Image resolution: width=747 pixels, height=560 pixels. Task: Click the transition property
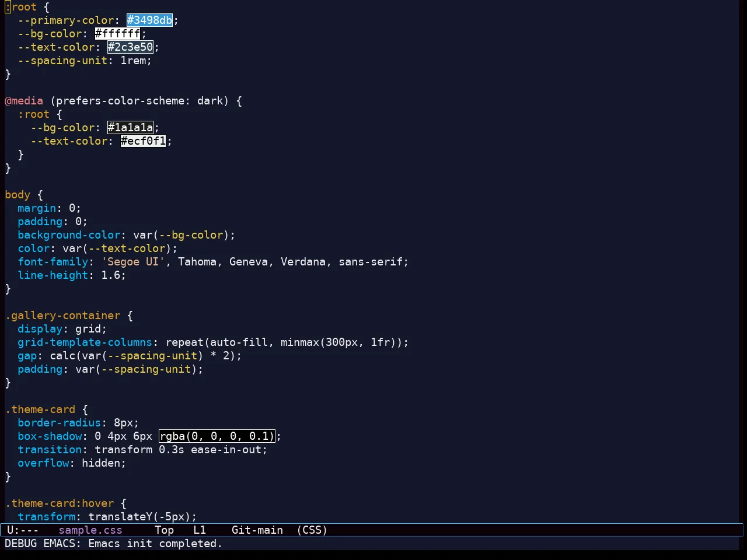click(x=50, y=450)
